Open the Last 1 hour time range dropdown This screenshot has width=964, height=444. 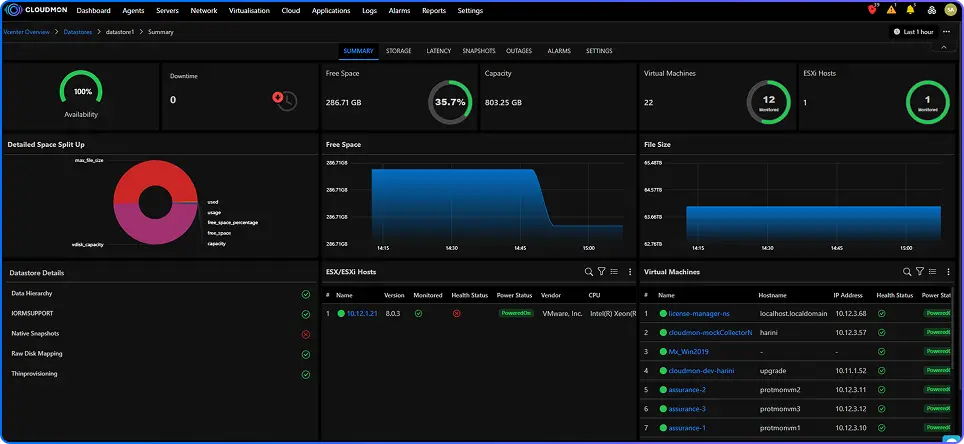pos(913,31)
